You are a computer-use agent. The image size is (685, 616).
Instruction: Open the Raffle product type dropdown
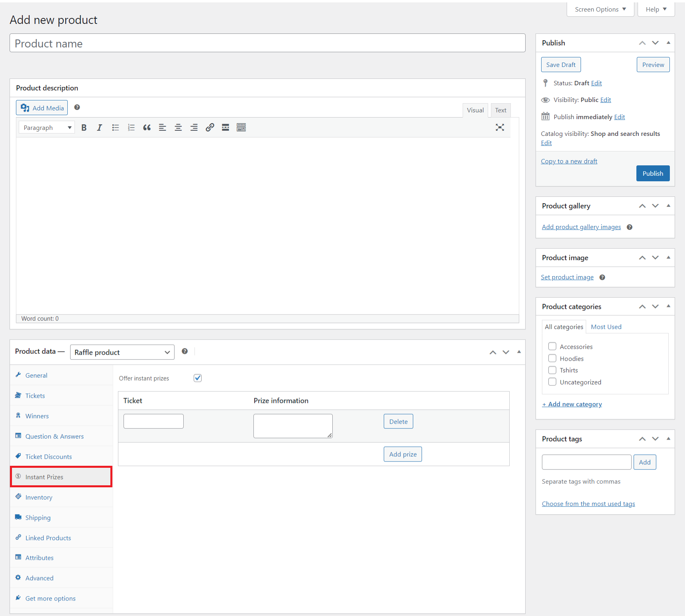click(x=122, y=352)
